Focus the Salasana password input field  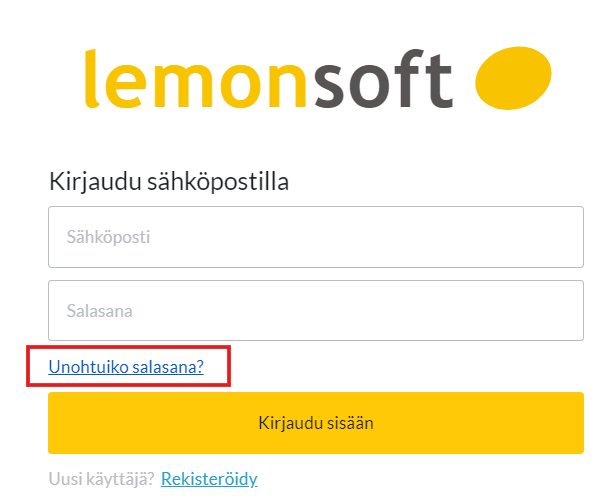(315, 310)
